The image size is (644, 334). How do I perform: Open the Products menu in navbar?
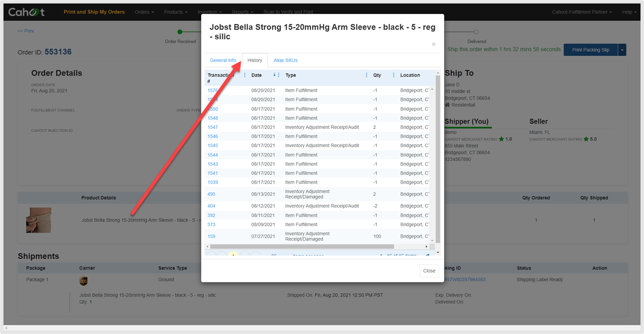point(176,12)
